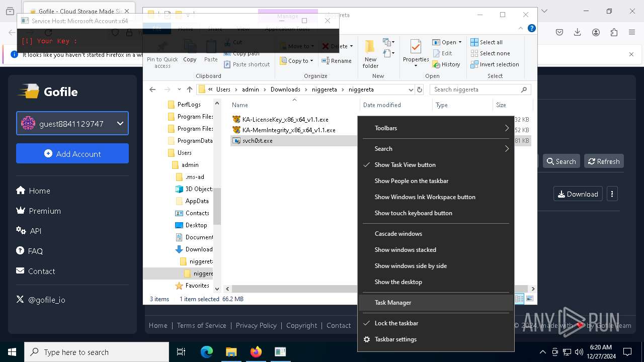The height and width of the screenshot is (362, 644).
Task: Open the Contact link in the Gofile sidebar
Action: (36, 271)
